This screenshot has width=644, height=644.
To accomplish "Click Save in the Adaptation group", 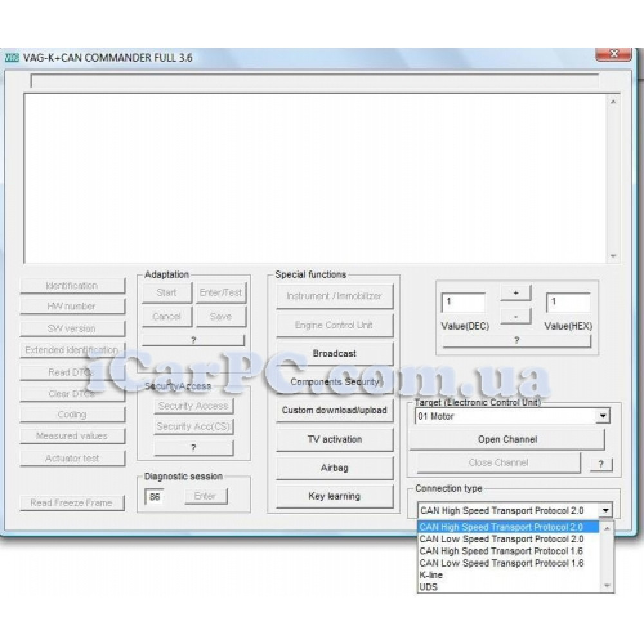I will coord(221,316).
